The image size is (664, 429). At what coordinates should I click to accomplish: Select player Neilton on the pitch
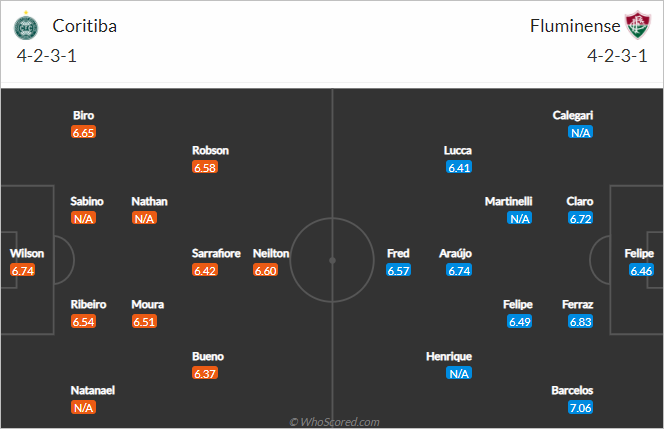[271, 253]
